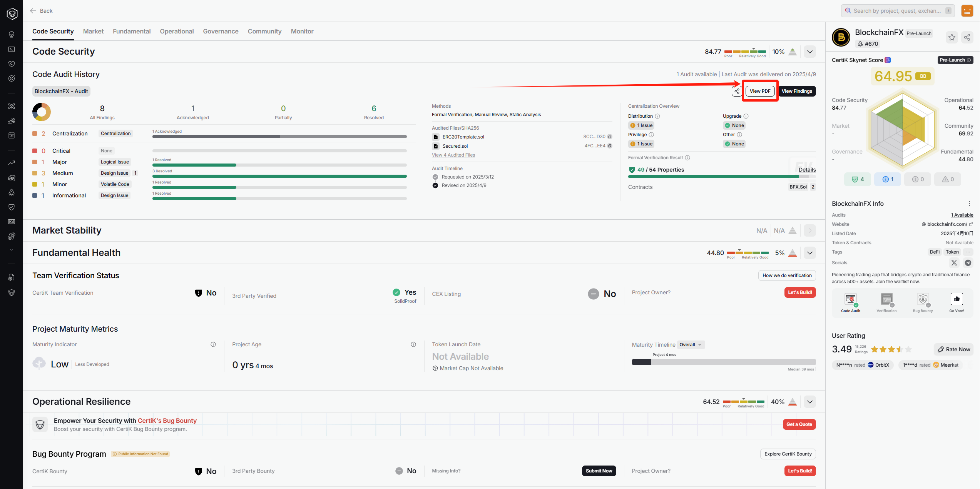Open the three-dot menu in BlockchainFX Info
This screenshot has width=980, height=489.
(970, 204)
